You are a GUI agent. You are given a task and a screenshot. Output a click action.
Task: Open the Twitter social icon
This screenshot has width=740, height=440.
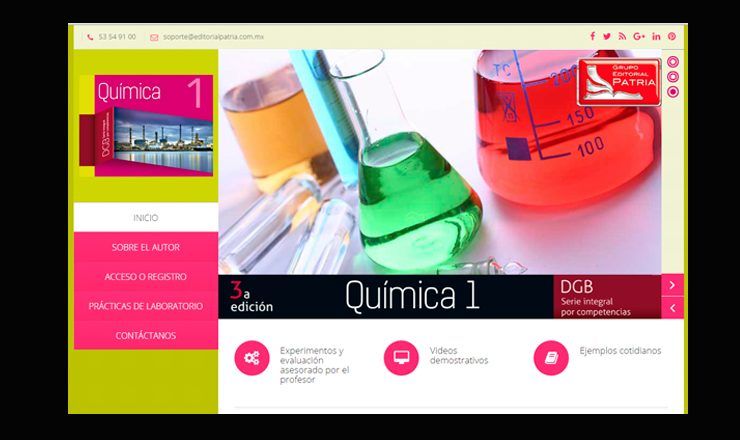607,36
